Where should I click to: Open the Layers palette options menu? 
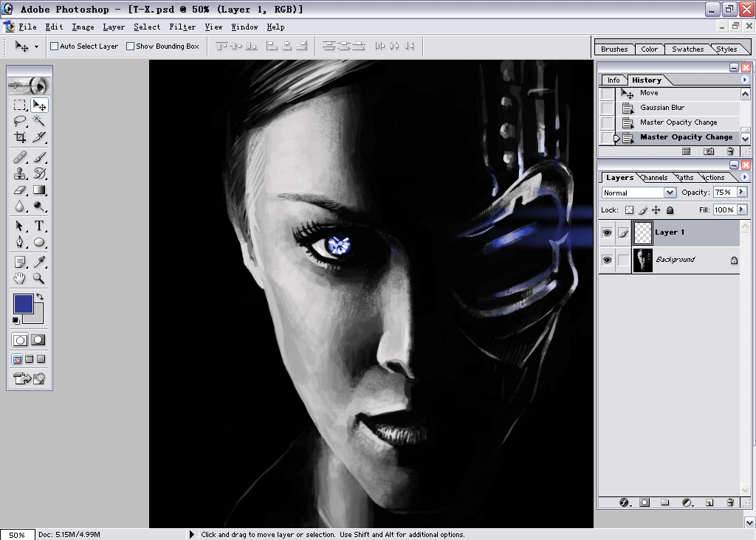pyautogui.click(x=744, y=177)
